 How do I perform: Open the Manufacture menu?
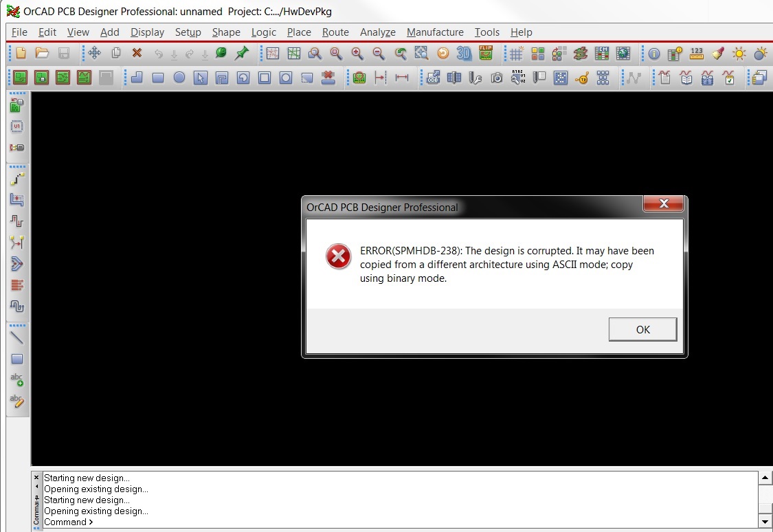(435, 32)
